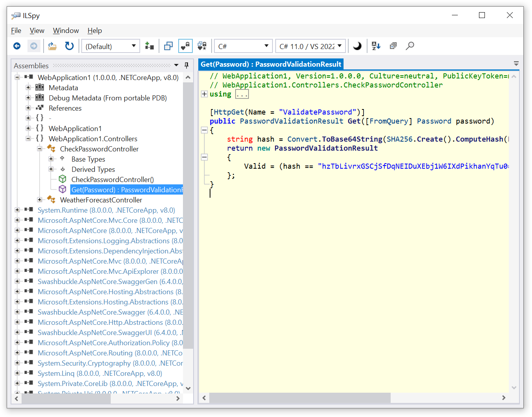Toggle Show all types and members button

(202, 46)
